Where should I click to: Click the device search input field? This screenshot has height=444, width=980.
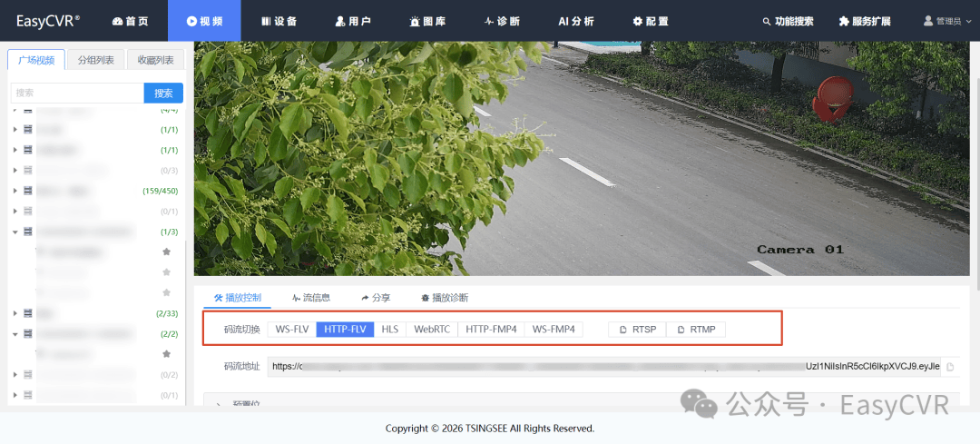(77, 94)
